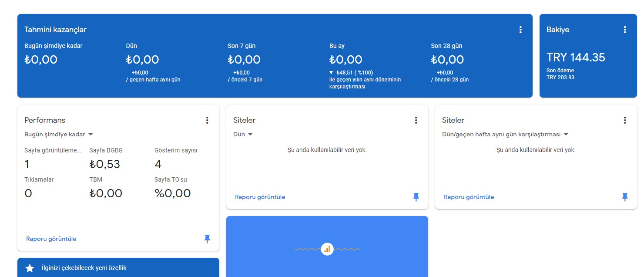Toggle the pin on the Siteler Dün card
Image resolution: width=644 pixels, height=277 pixels.
(416, 197)
